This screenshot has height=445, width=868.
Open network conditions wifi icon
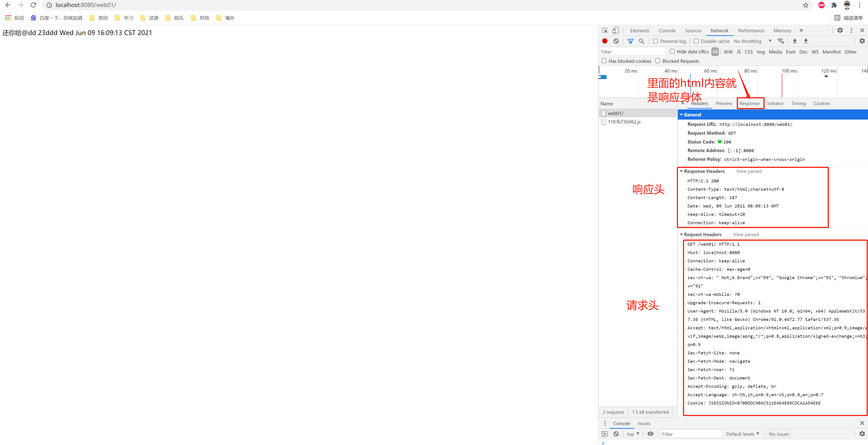coord(780,41)
